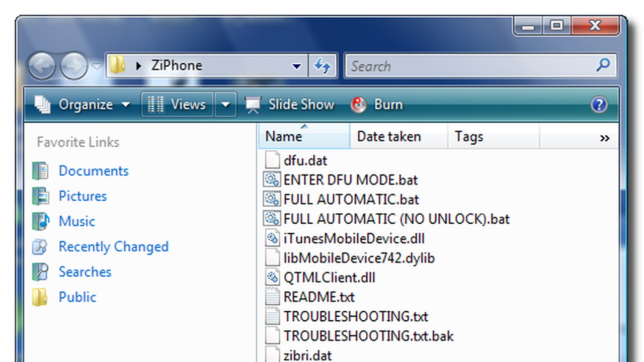Select the ENTER DFU MODE.bat file name

[351, 180]
